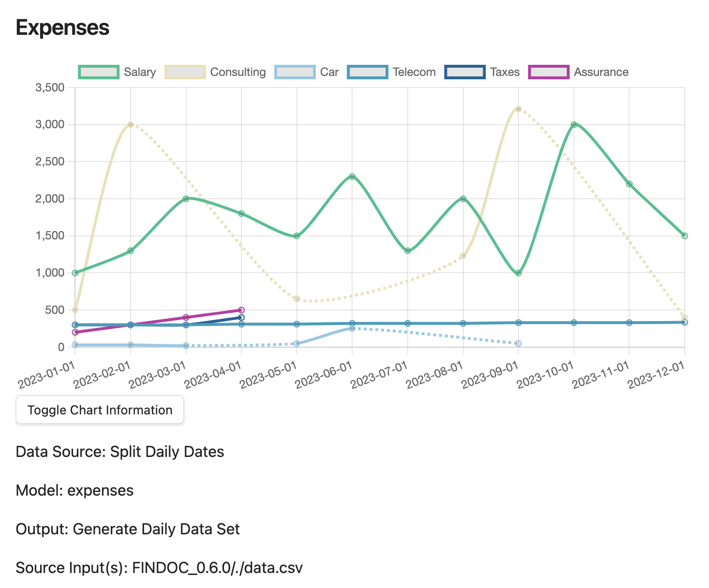Image resolution: width=709 pixels, height=588 pixels.
Task: Click the Car data point at 2023-06-01
Action: click(x=352, y=328)
